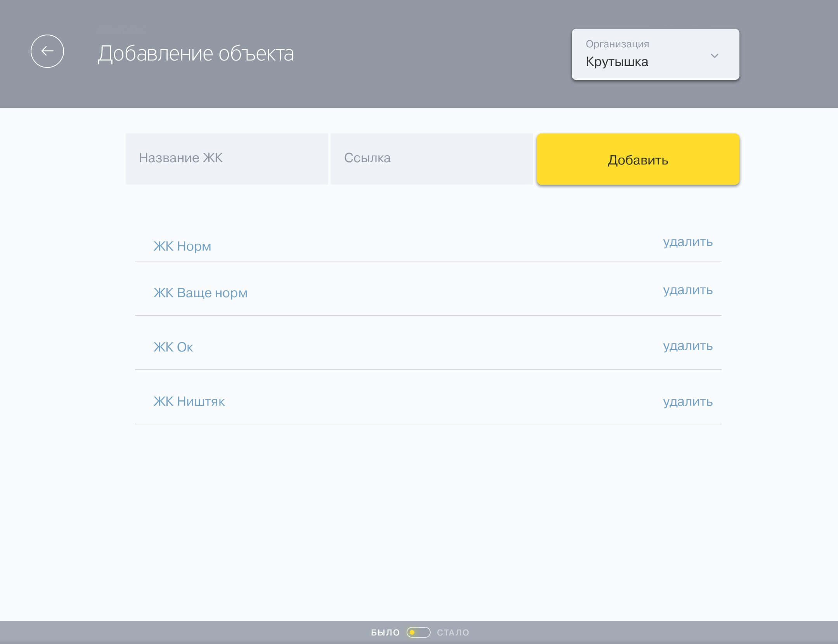This screenshot has width=838, height=644.
Task: Open the ЖК Норм link
Action: (182, 246)
